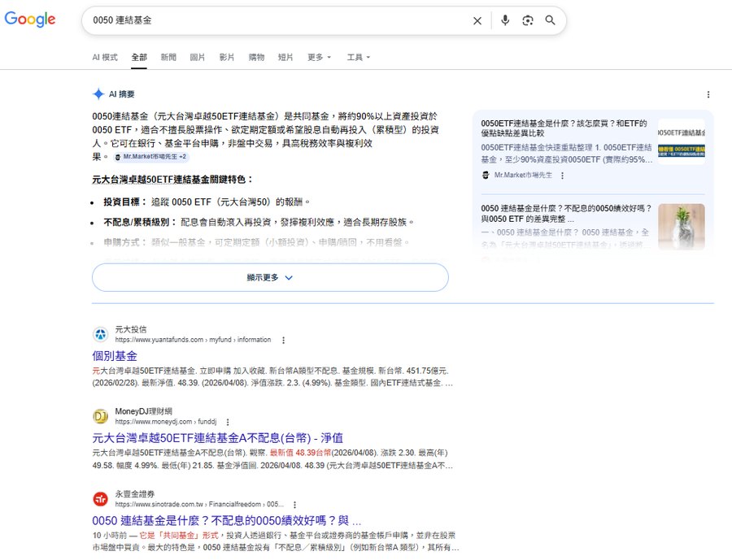Open more options for 元大投信 result

pos(283,341)
